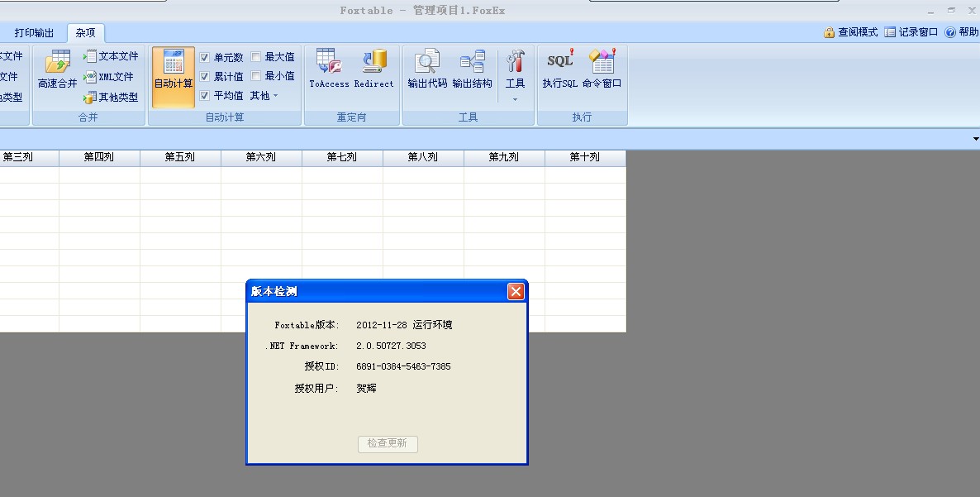The height and width of the screenshot is (497, 980).
Task: Select the 第九列 column header
Action: (504, 158)
